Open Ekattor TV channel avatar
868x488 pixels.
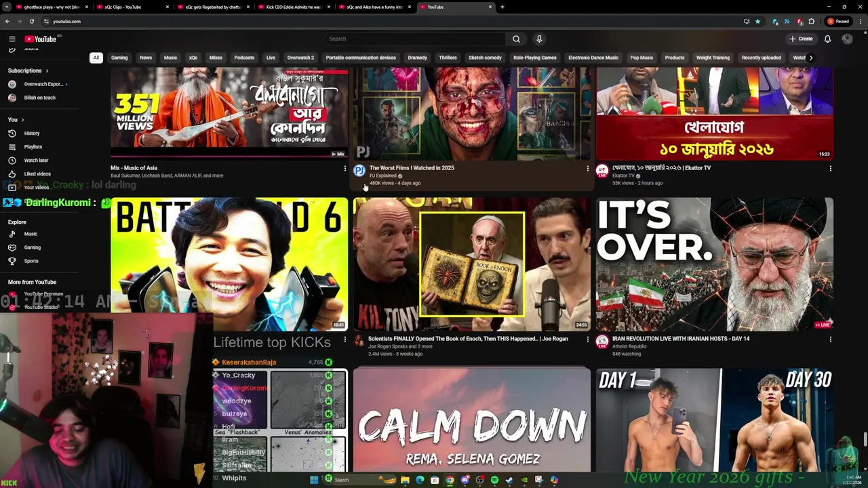click(x=602, y=171)
